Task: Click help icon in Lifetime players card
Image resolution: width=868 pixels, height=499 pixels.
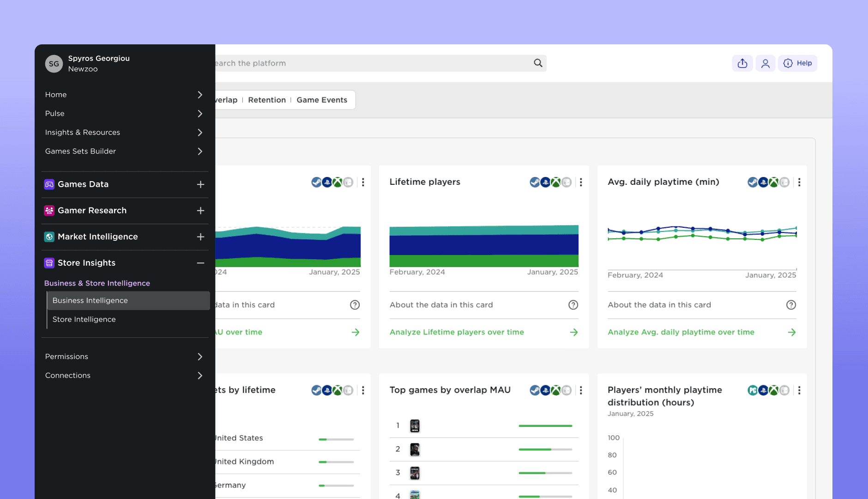Action: point(573,305)
